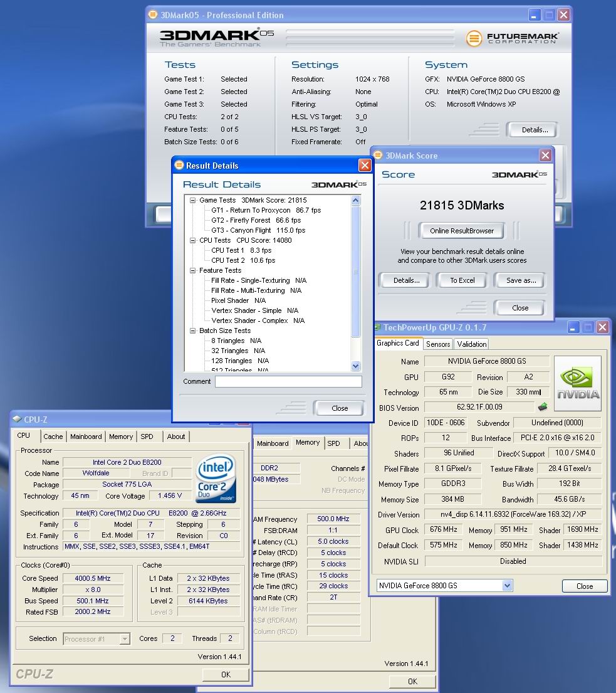Click the Close button in GPU-Z
The width and height of the screenshot is (616, 693).
(584, 586)
